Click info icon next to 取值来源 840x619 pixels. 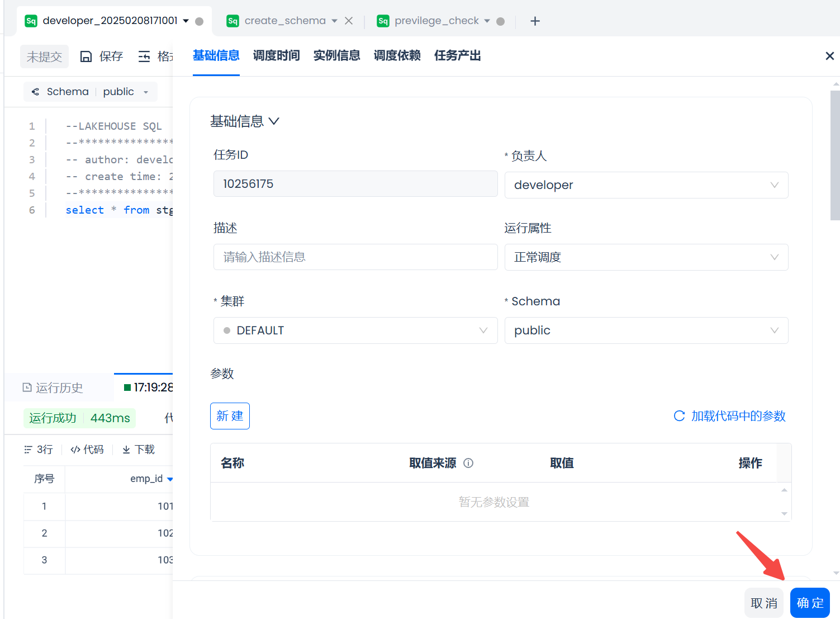coord(468,463)
